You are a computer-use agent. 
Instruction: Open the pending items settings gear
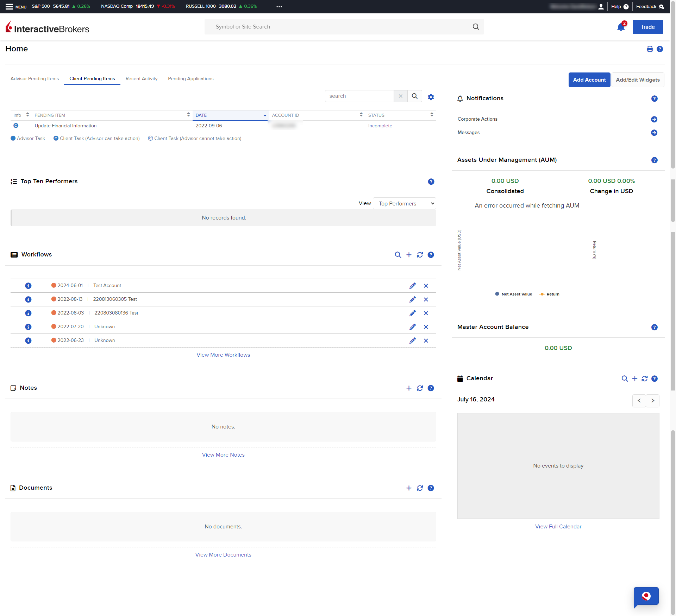tap(431, 96)
